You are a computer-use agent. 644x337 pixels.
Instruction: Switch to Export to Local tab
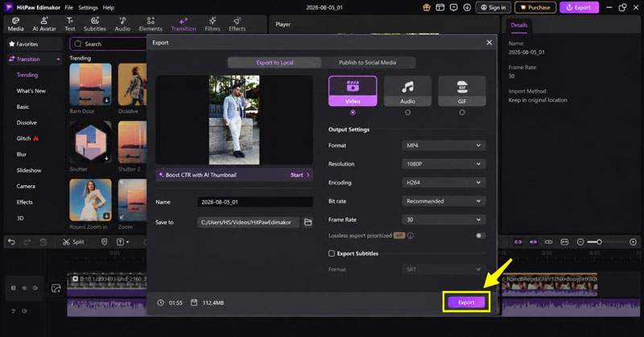[x=275, y=63]
